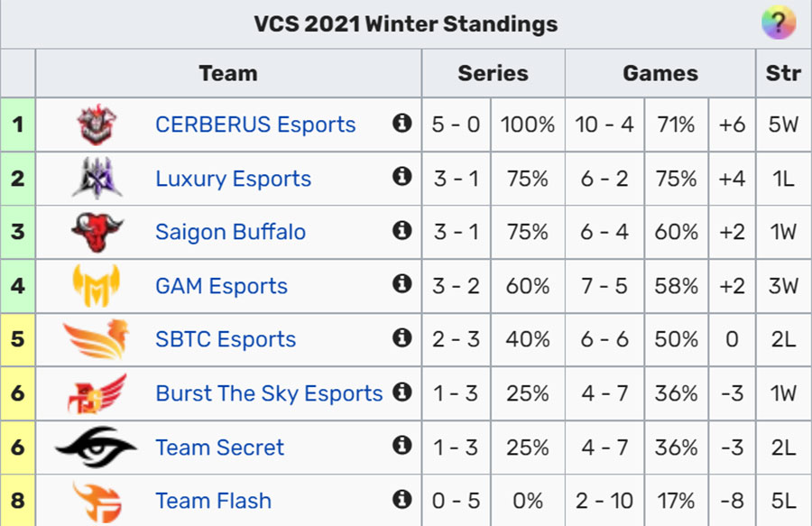Image resolution: width=812 pixels, height=526 pixels.
Task: Click the Team Flash orange logo
Action: coord(97,501)
